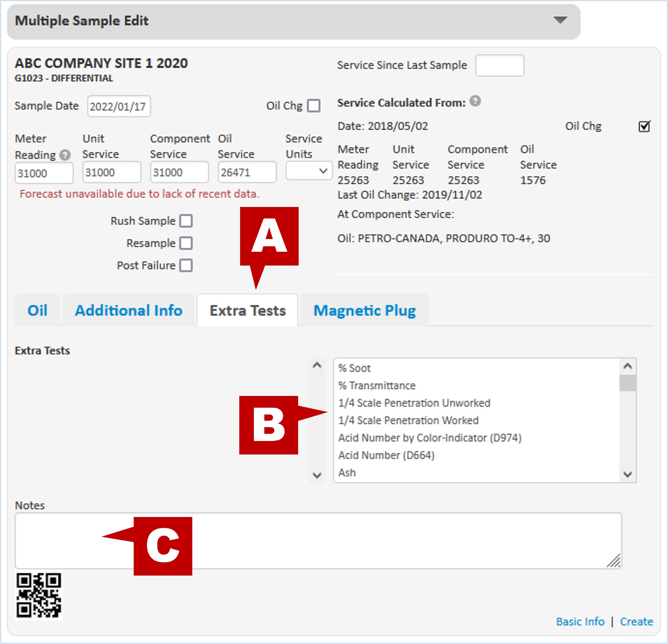Collapse the Multiple Sample Edit header arrow
The width and height of the screenshot is (668, 644).
[560, 20]
